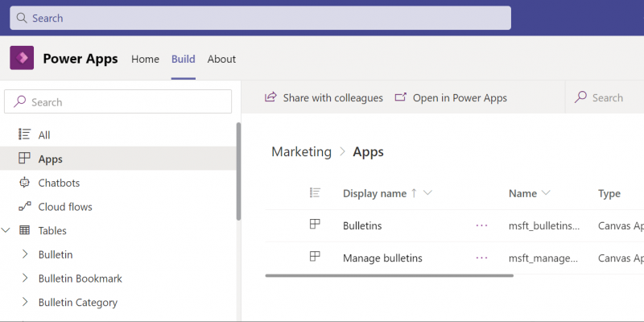Click the Marketing breadcrumb link
The width and height of the screenshot is (644, 322).
pos(301,151)
